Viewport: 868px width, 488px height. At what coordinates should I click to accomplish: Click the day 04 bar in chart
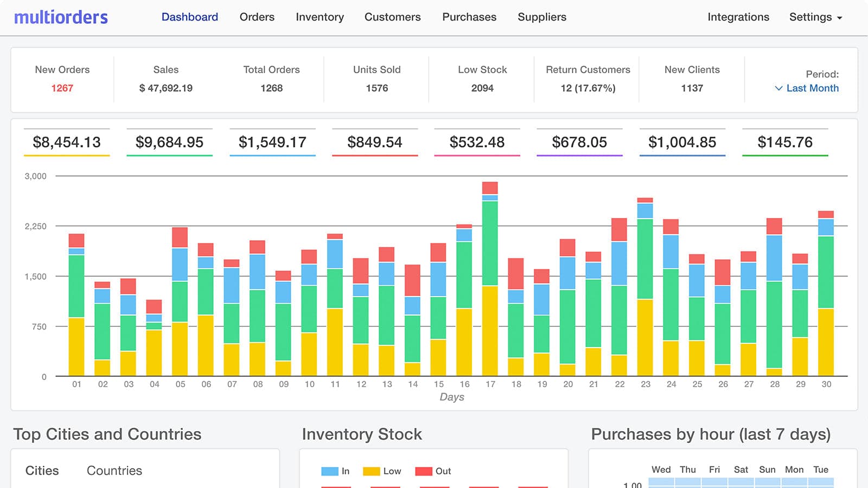click(154, 338)
